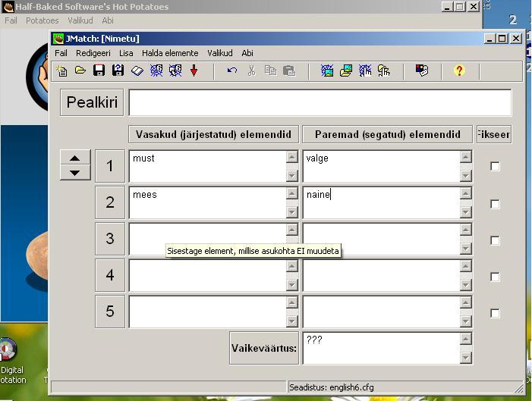Open Potatoes menu in Hot Potatoes window
The width and height of the screenshot is (532, 401).
pos(42,20)
